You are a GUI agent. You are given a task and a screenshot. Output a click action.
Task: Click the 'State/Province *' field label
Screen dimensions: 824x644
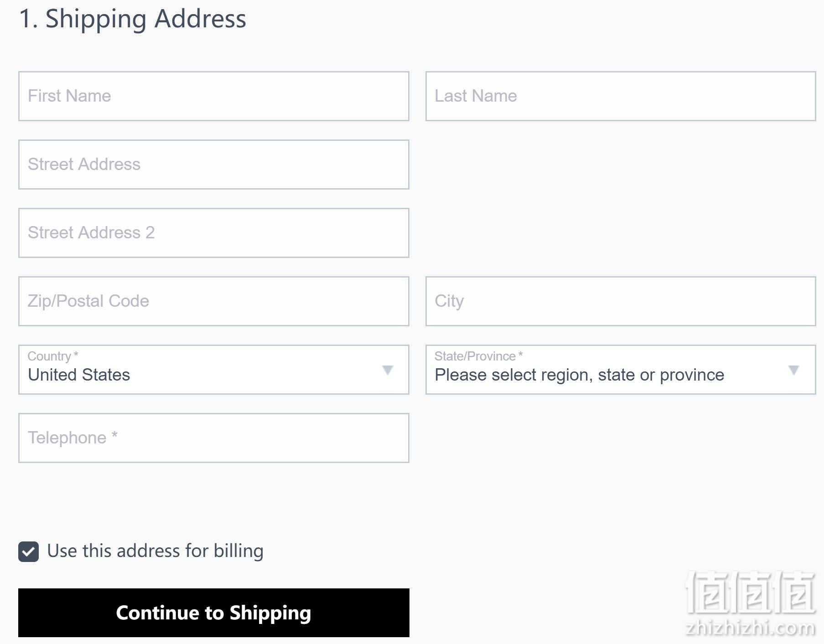tap(478, 356)
